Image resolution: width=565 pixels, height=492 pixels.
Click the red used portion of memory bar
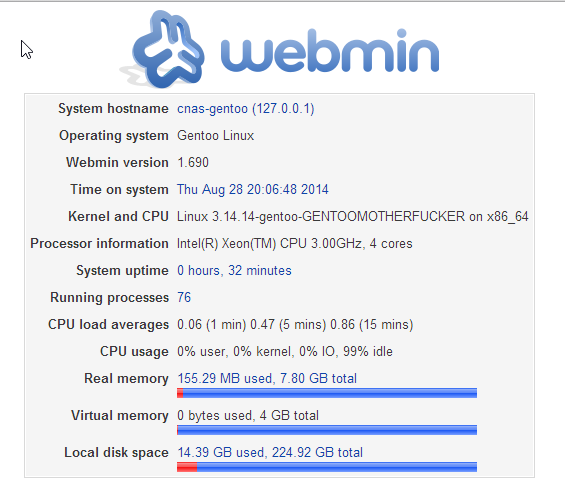pyautogui.click(x=180, y=393)
